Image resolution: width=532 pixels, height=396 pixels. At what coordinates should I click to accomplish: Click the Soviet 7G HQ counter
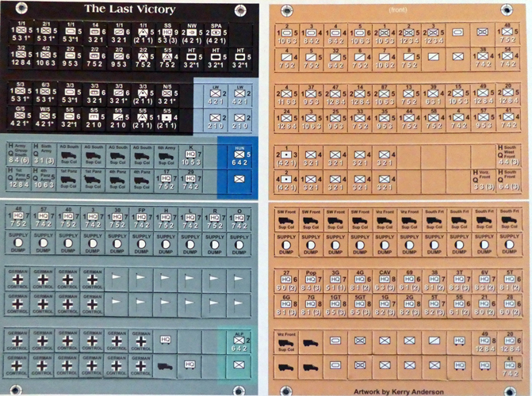[311, 306]
